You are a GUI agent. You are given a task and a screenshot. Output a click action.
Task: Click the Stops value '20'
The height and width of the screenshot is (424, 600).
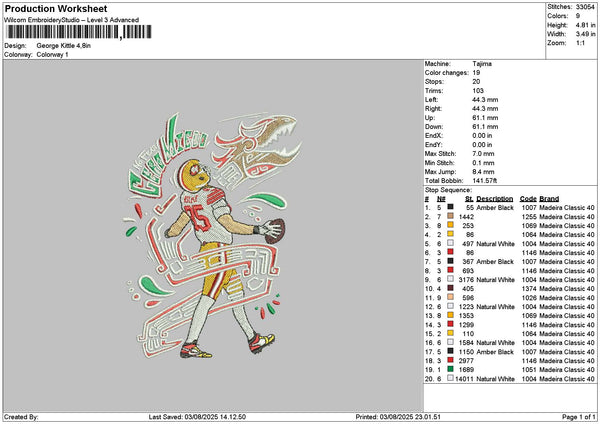tap(476, 82)
